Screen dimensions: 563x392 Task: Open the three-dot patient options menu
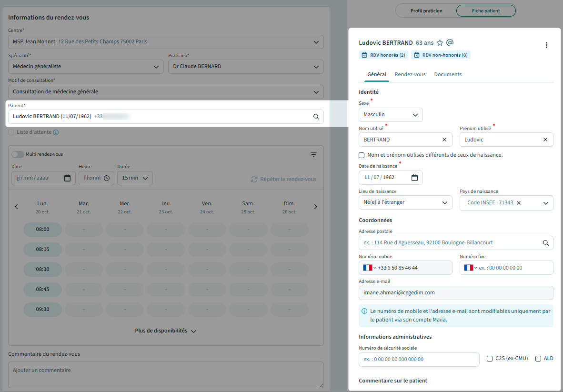[546, 45]
